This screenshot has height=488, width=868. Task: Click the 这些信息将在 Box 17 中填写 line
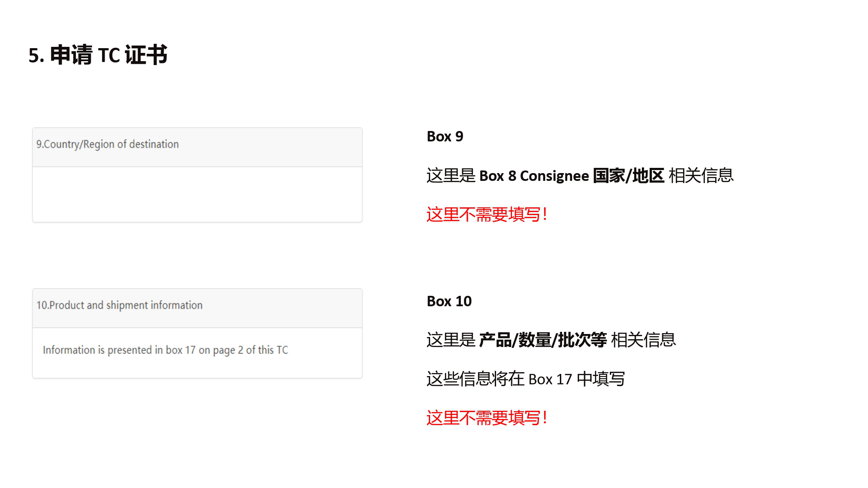pyautogui.click(x=526, y=379)
